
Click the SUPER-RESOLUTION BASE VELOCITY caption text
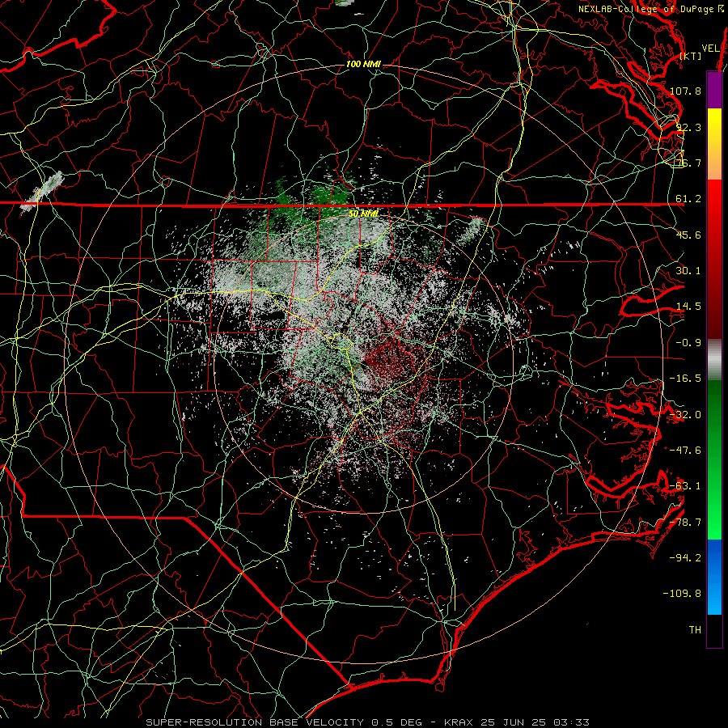[x=255, y=722]
